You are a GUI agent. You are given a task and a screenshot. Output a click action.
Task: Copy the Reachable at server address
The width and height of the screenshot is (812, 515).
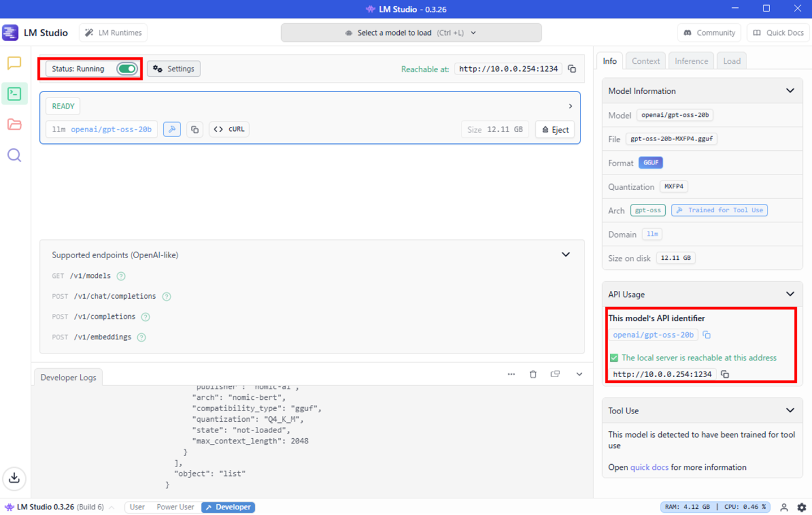point(572,69)
